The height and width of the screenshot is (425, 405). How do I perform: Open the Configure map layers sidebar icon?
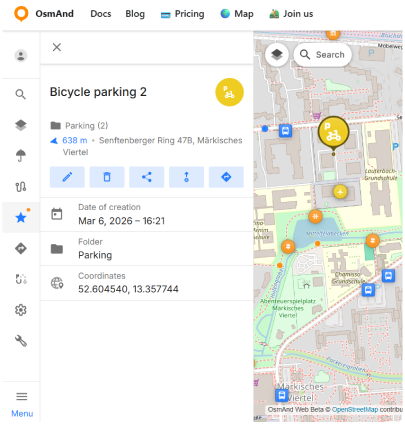tap(21, 125)
